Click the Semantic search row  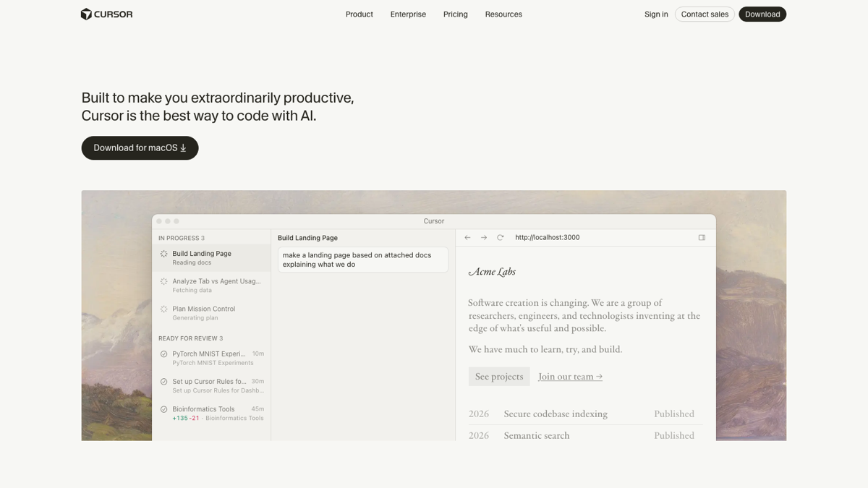[x=585, y=435]
